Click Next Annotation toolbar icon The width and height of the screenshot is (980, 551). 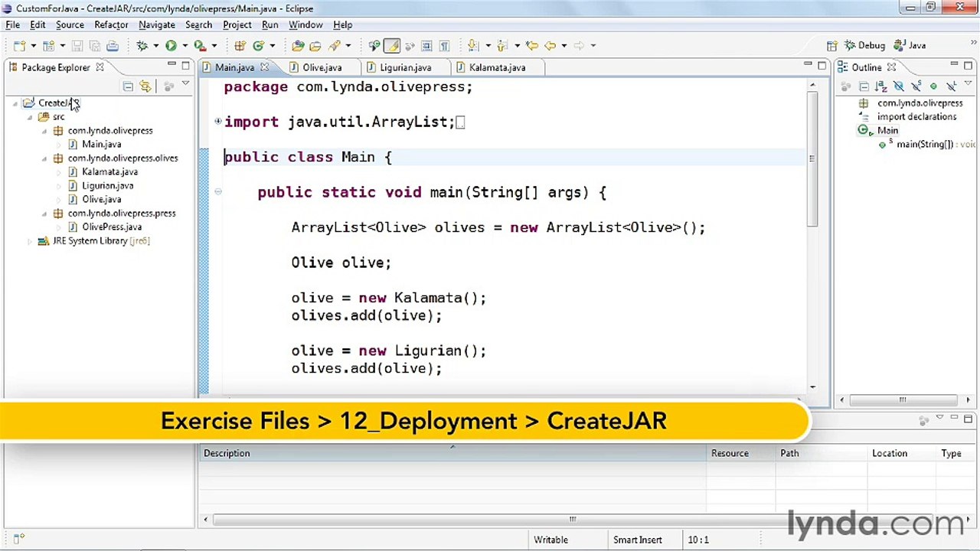point(472,46)
